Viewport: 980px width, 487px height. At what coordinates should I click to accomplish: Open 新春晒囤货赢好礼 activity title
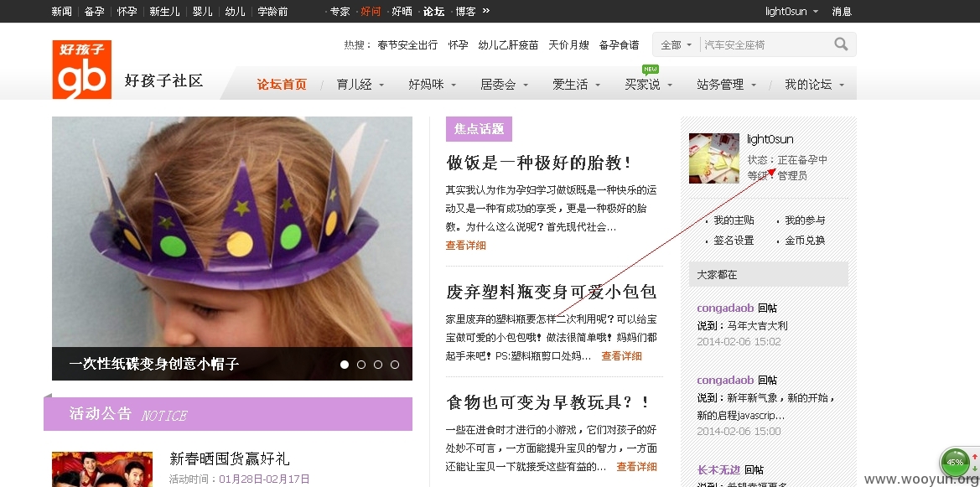230,459
